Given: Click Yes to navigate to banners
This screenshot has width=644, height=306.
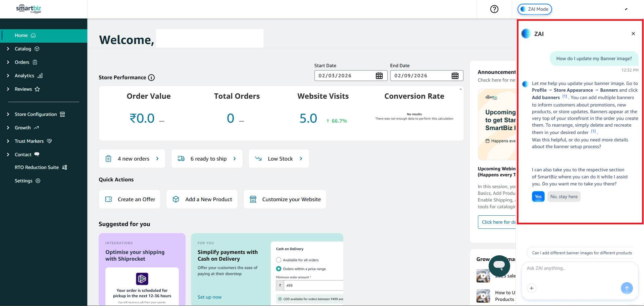Looking at the screenshot, I should coord(538,196).
